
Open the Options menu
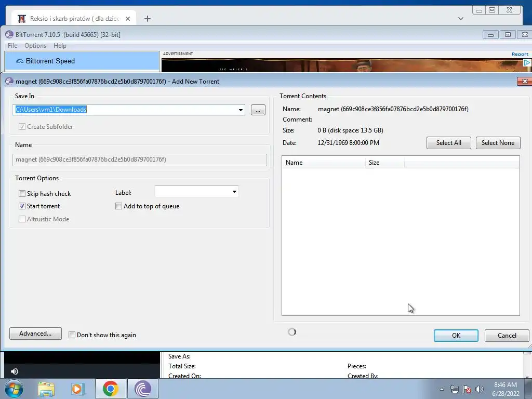point(35,46)
